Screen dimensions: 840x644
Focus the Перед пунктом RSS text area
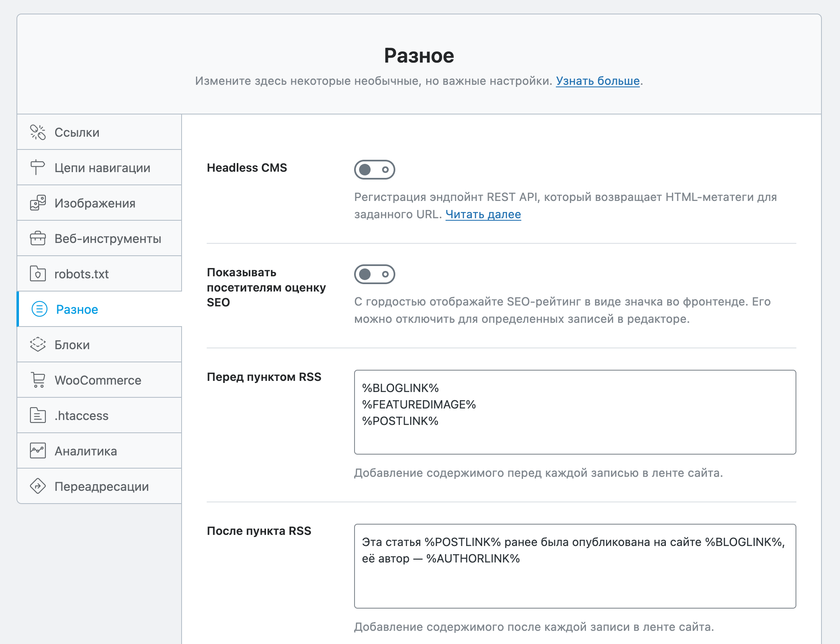(x=575, y=412)
